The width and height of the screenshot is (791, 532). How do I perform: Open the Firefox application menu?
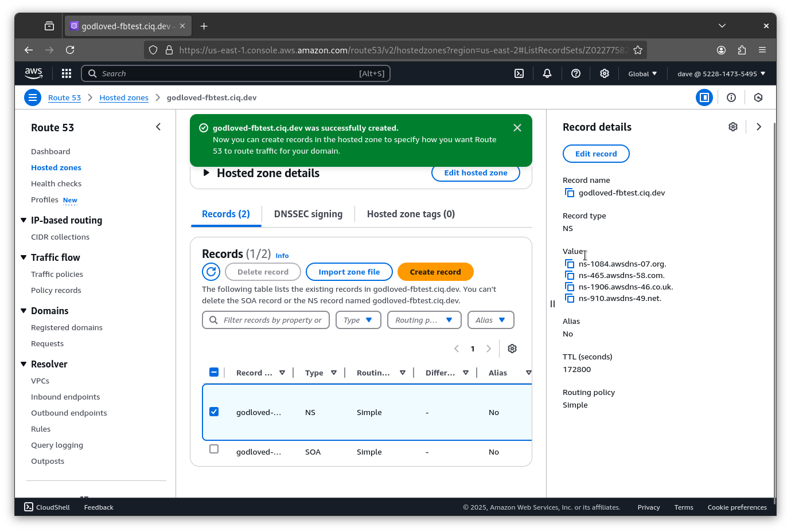pos(762,50)
